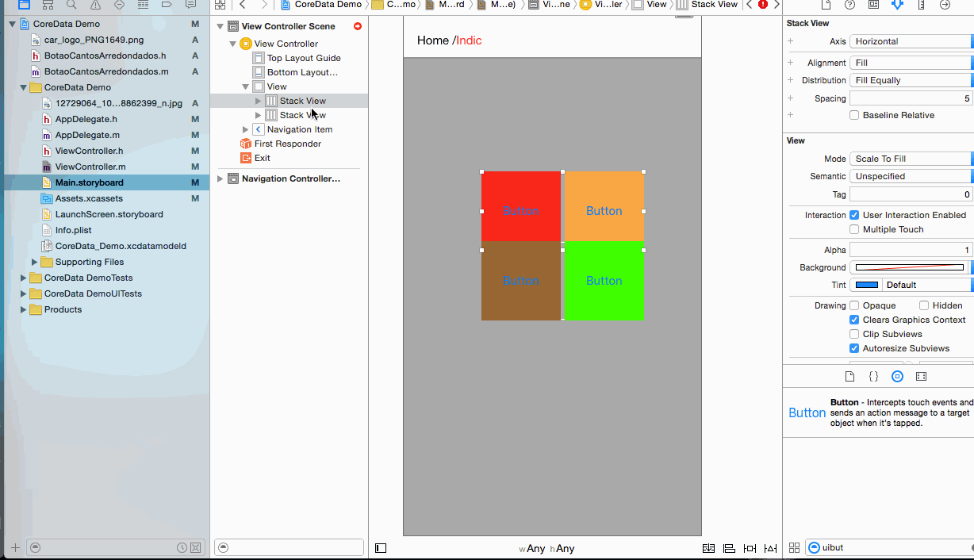This screenshot has width=974, height=560.
Task: Open the Semantic Unspecified dropdown
Action: [911, 176]
